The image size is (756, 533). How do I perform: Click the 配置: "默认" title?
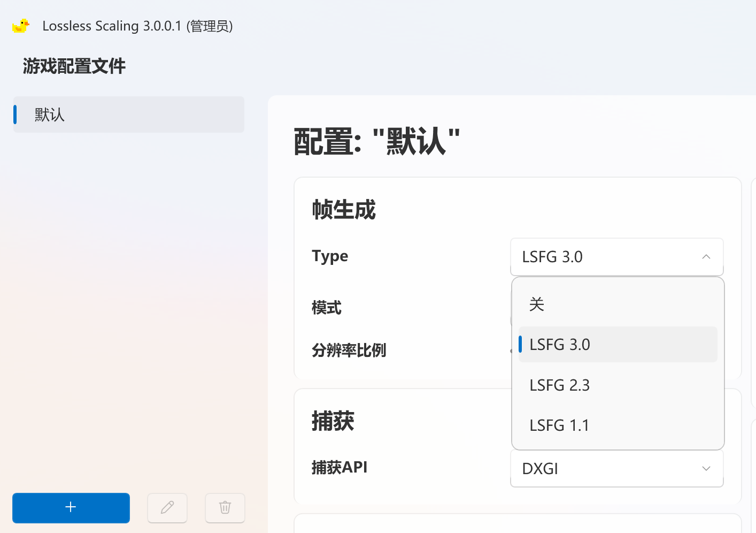(x=377, y=142)
